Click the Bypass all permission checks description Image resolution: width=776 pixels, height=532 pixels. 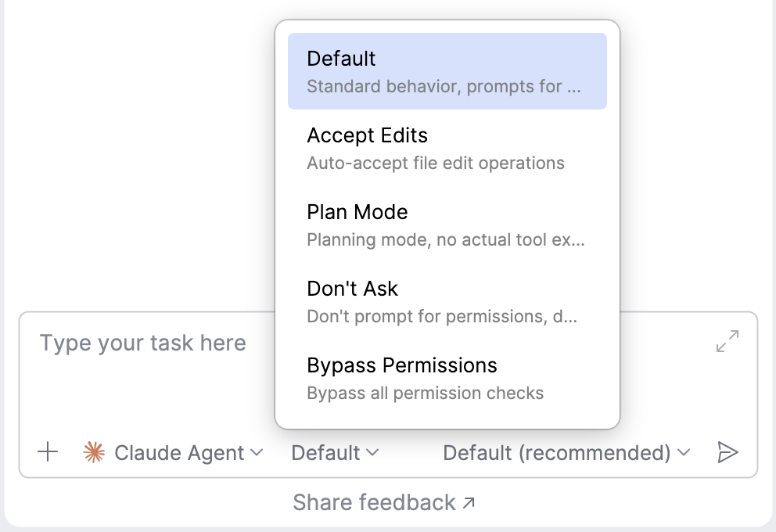pos(426,393)
